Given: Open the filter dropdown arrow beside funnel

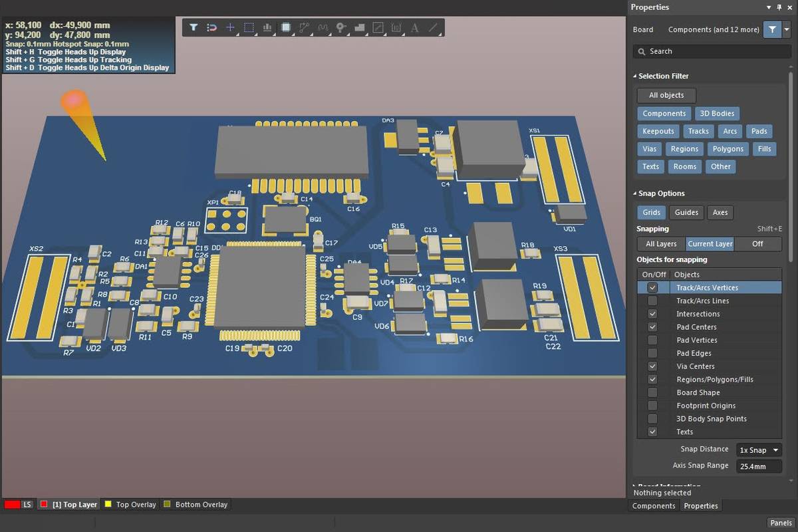Looking at the screenshot, I should click(x=786, y=29).
